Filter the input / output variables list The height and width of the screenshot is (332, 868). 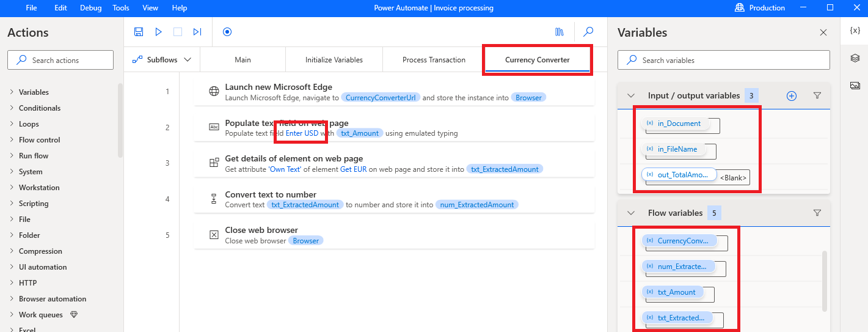tap(817, 95)
